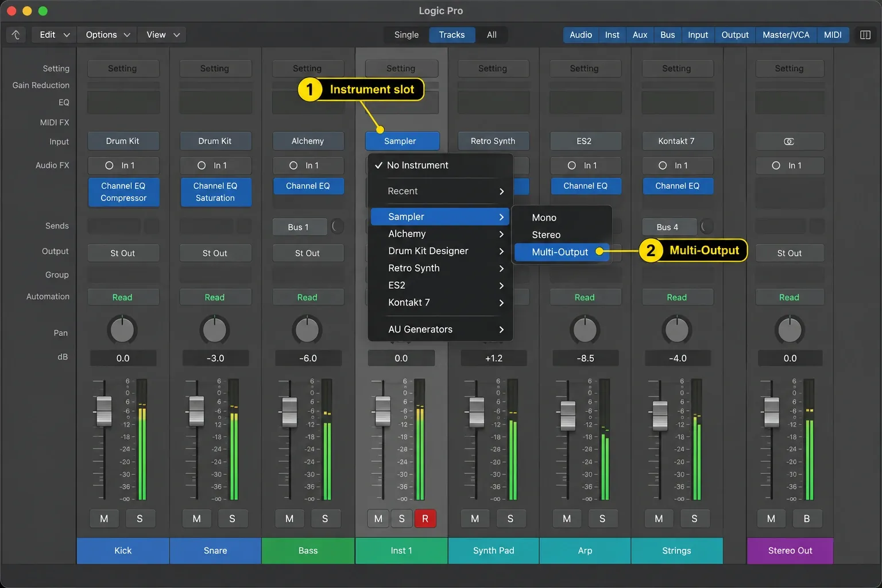Screen dimensions: 882x588
Task: Click the Kick In 1 input circle
Action: tap(109, 165)
